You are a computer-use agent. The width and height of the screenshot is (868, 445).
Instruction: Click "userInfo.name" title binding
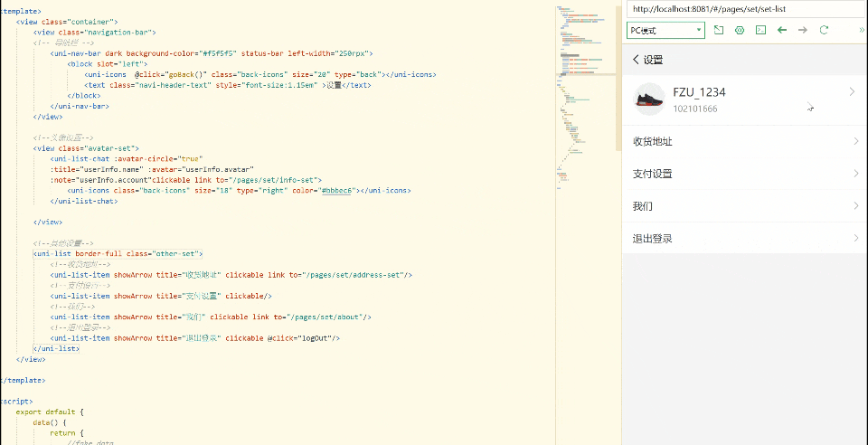pos(111,169)
